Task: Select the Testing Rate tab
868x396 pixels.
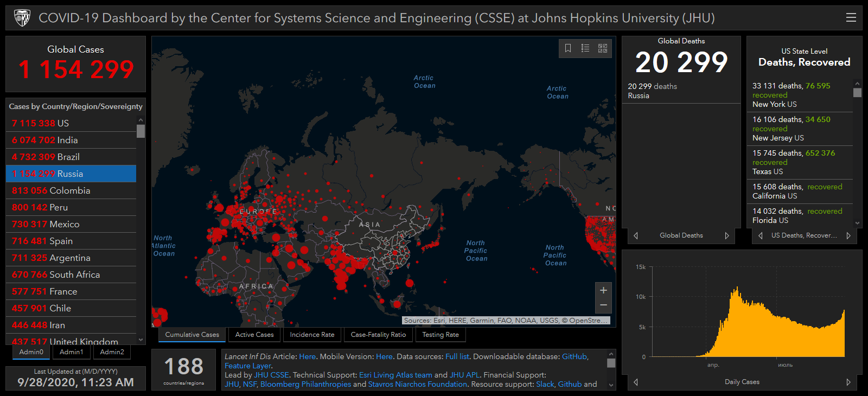Action: pos(440,335)
